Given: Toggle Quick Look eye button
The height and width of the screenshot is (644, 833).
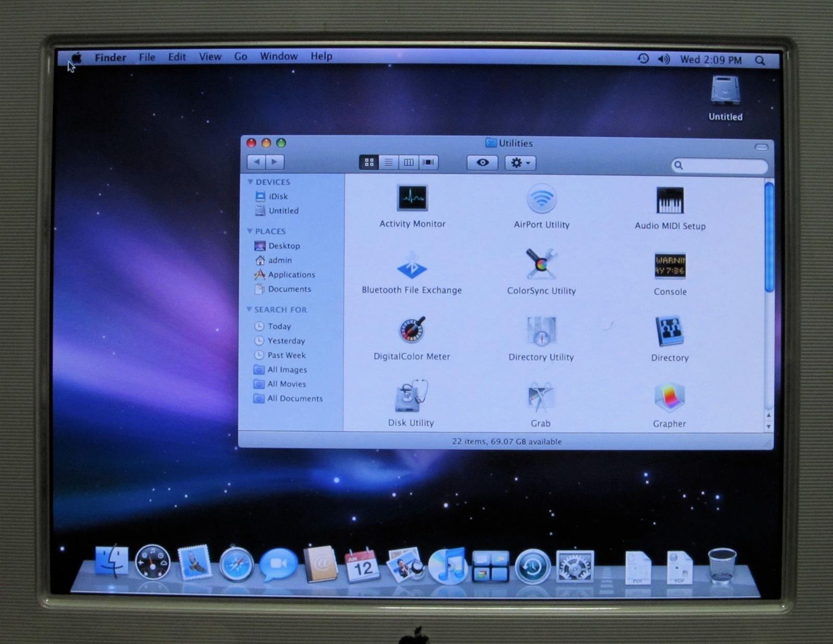Looking at the screenshot, I should pyautogui.click(x=482, y=163).
